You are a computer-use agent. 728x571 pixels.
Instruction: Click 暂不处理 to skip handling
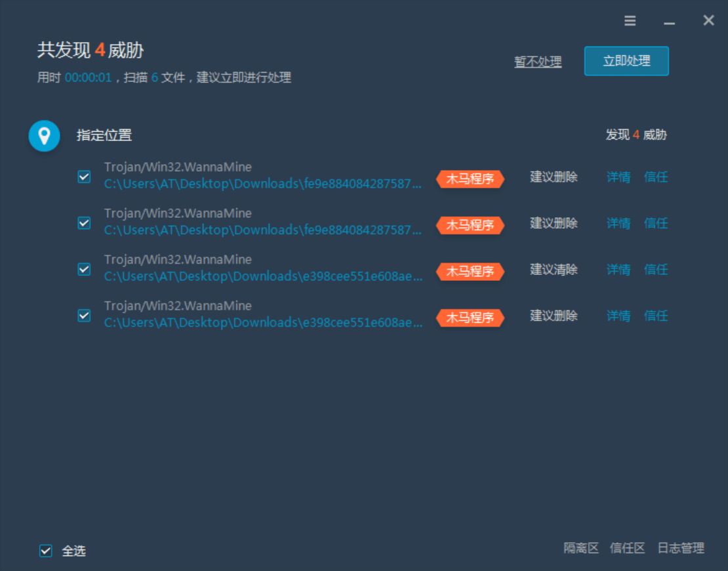538,61
